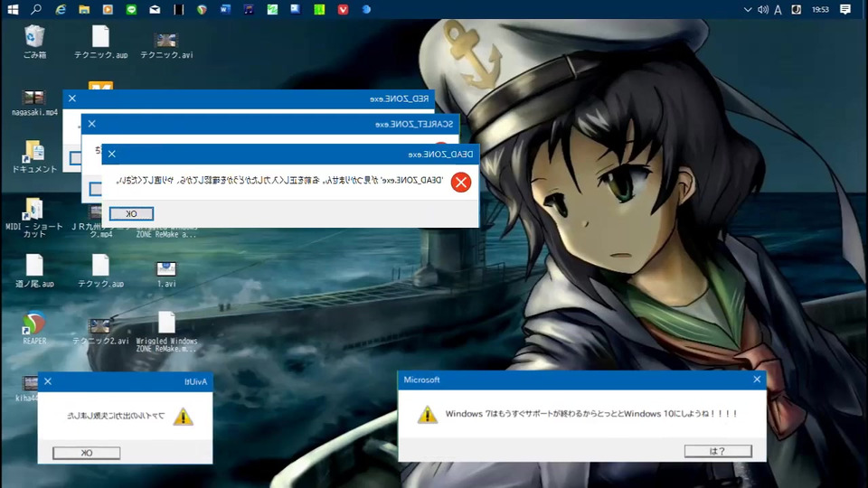Open the LINE app from the taskbar
The image size is (868, 488).
131,9
